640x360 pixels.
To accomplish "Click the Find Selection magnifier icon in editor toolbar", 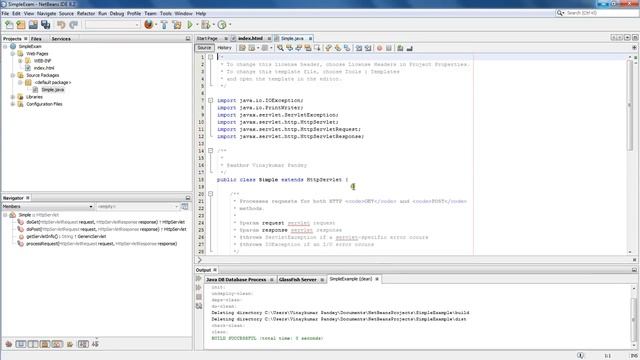I will coord(280,48).
